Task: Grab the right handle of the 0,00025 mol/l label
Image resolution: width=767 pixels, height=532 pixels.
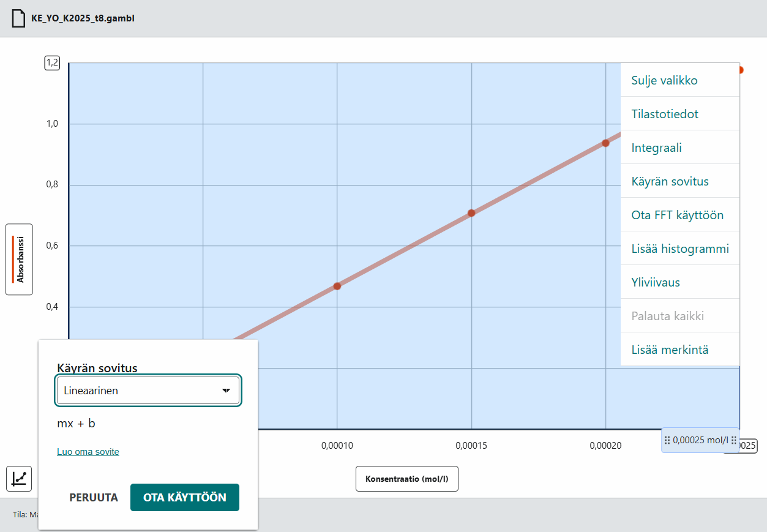Action: pyautogui.click(x=733, y=440)
